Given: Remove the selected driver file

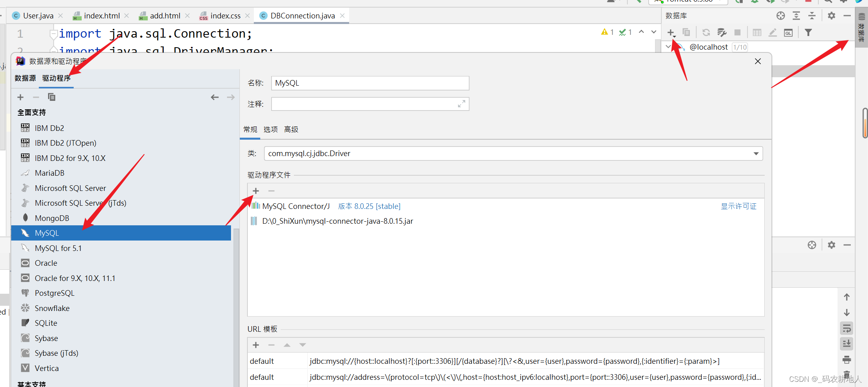Looking at the screenshot, I should 271,191.
